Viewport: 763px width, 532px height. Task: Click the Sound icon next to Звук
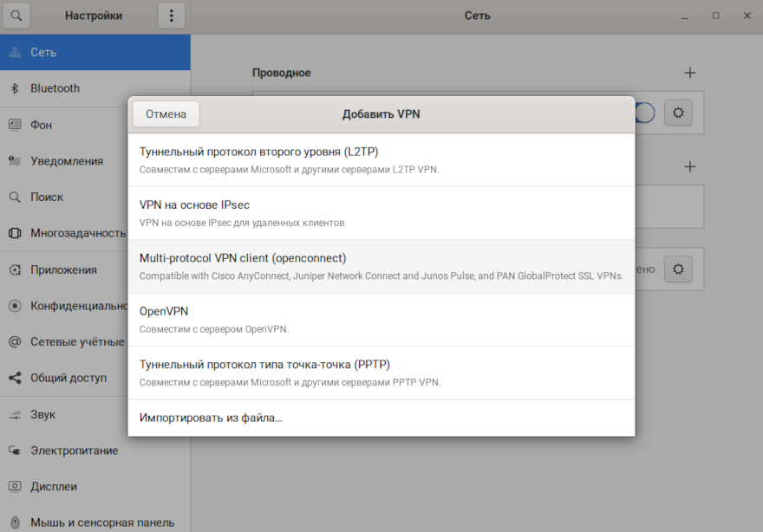14,415
